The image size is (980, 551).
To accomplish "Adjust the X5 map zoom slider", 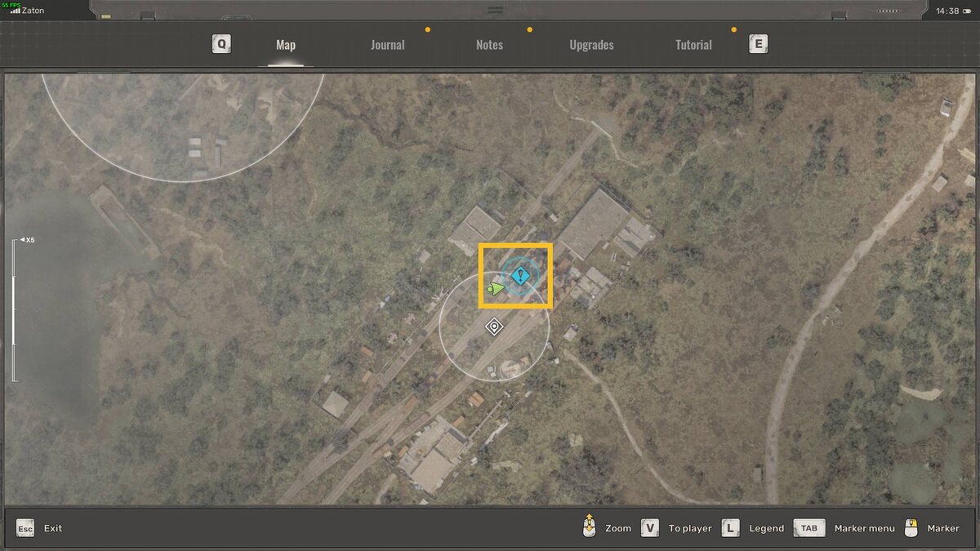I will click(x=14, y=310).
